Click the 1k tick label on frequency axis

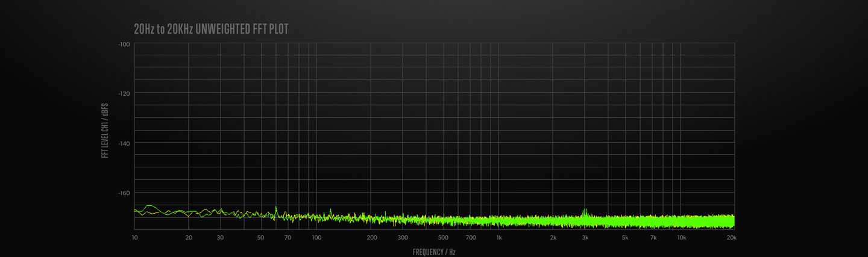click(x=498, y=238)
